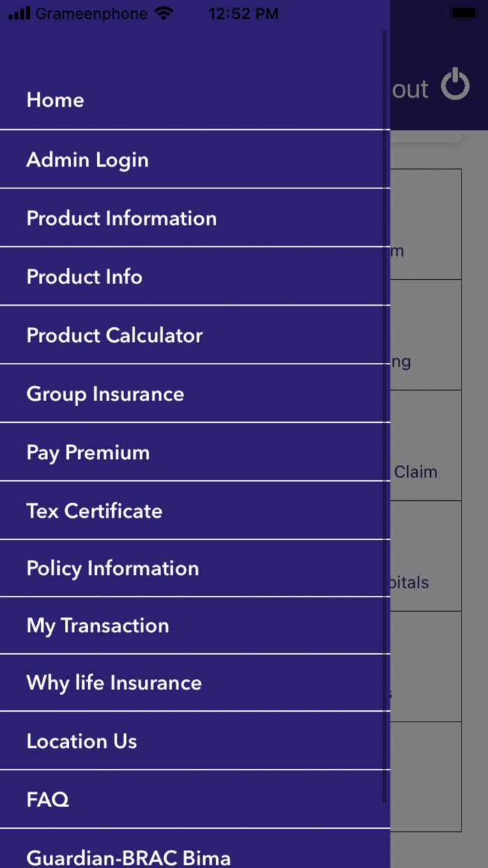Open the Group Insurance section
488x868 pixels.
[105, 394]
